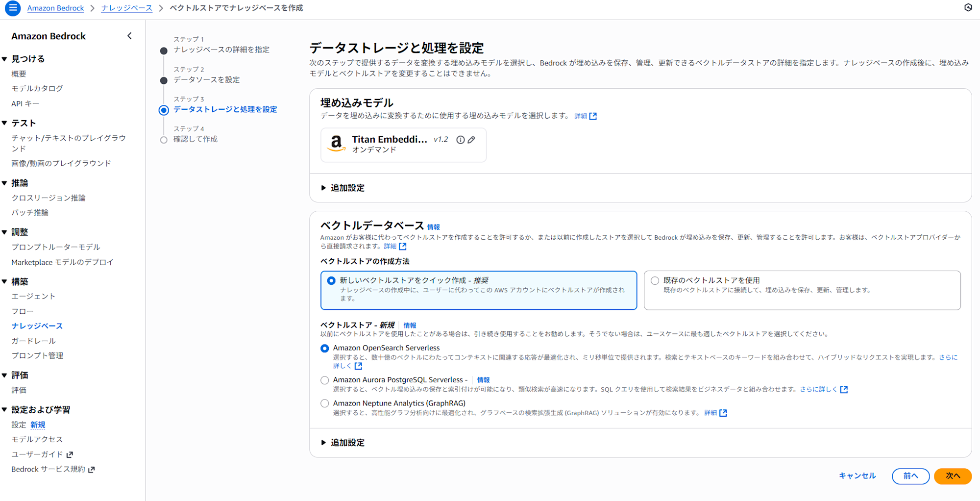Select Amazon Neptune Analytics (GraphRAG) radio button

click(324, 404)
